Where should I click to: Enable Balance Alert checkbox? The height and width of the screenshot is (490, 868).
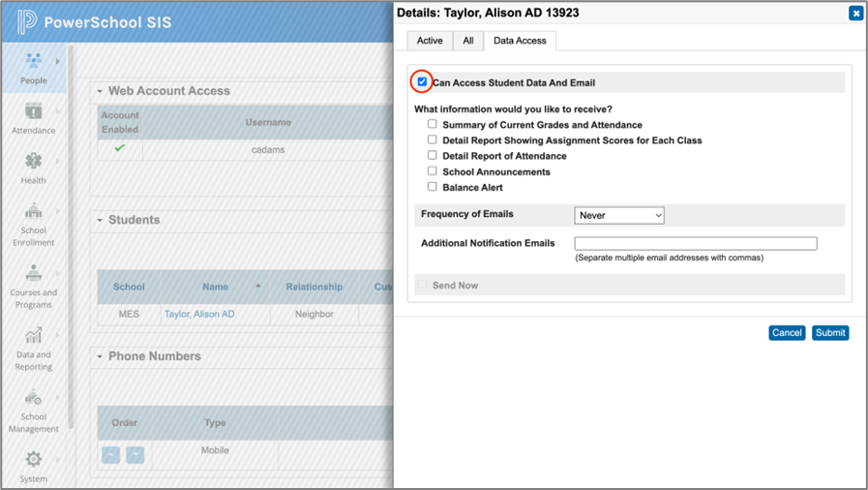click(432, 187)
